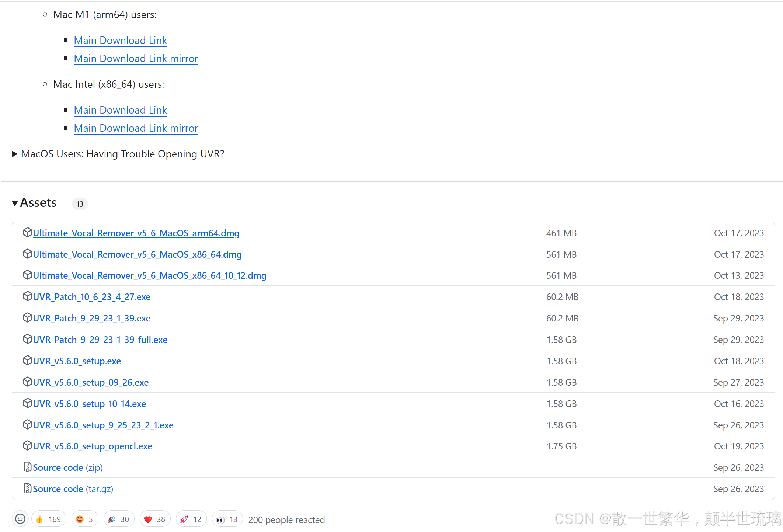Click the Oct 16, 2023 date
This screenshot has height=532, width=783.
pos(739,404)
